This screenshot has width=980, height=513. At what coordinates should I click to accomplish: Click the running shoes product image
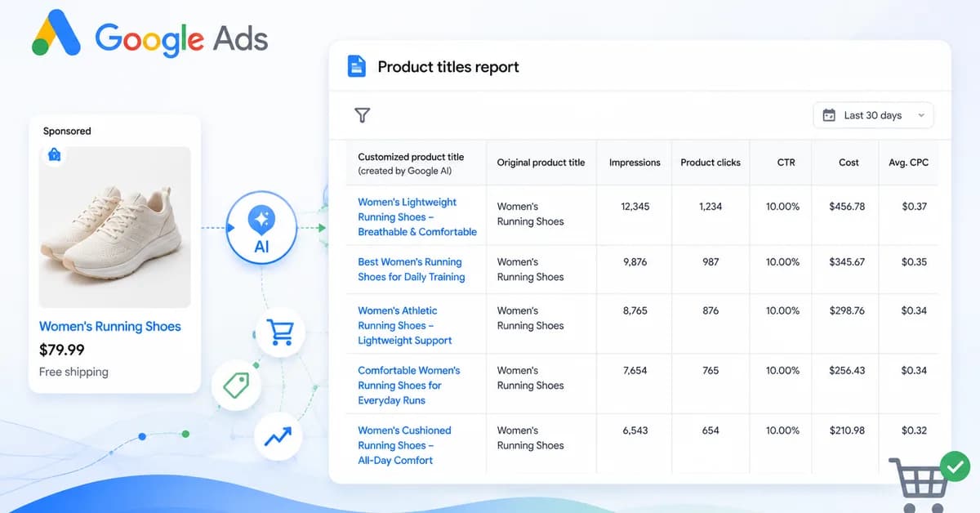coord(115,227)
